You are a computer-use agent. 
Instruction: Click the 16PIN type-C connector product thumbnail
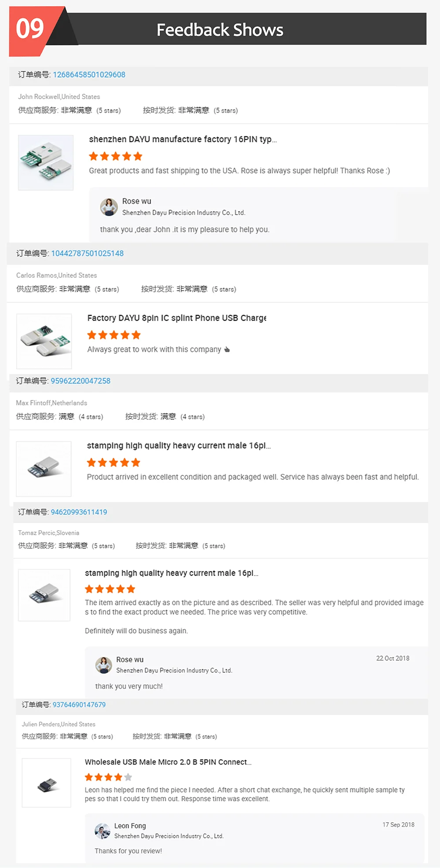click(x=46, y=163)
